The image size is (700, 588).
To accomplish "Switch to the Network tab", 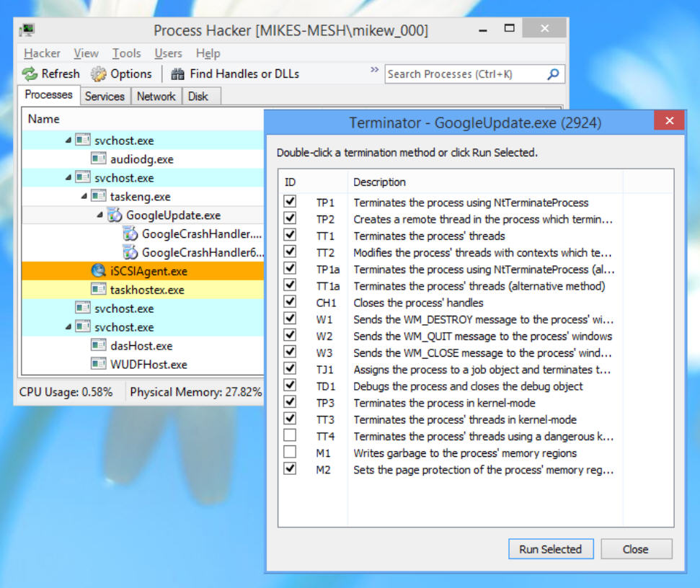I will pyautogui.click(x=156, y=96).
